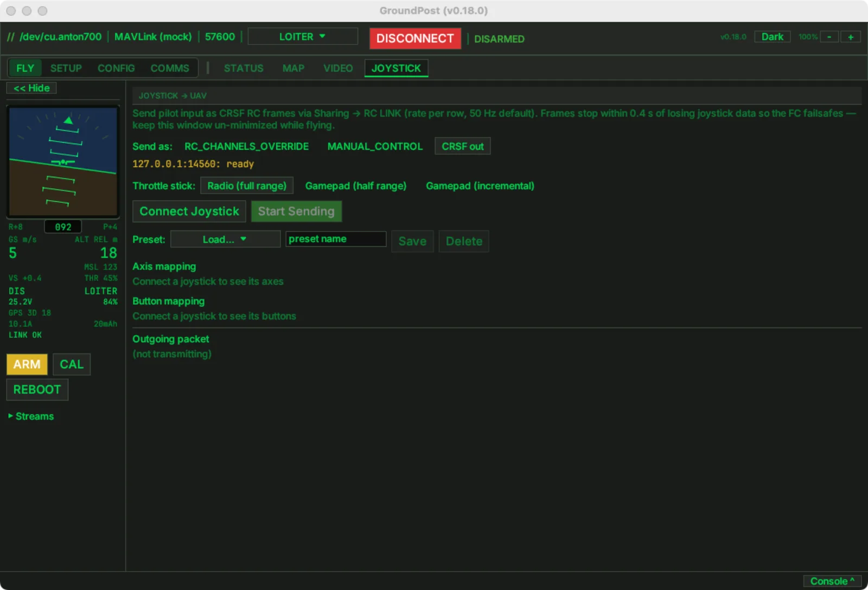Focus the preset name input field

click(336, 239)
